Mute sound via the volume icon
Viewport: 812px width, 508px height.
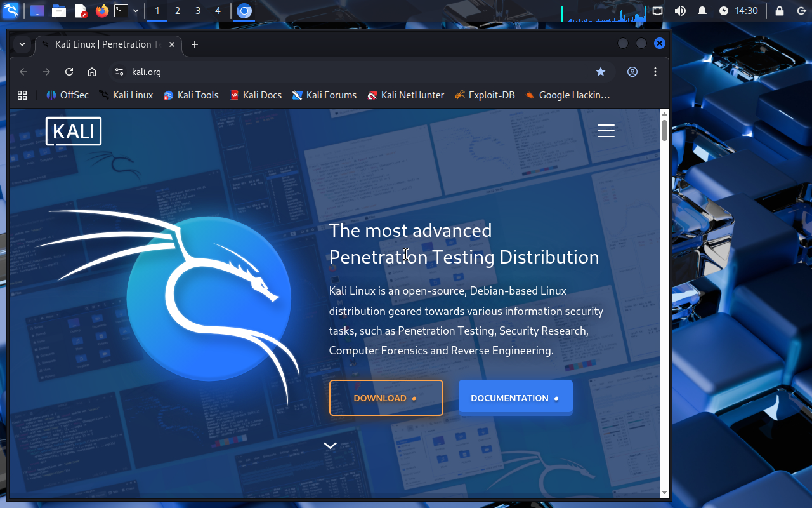pos(680,11)
